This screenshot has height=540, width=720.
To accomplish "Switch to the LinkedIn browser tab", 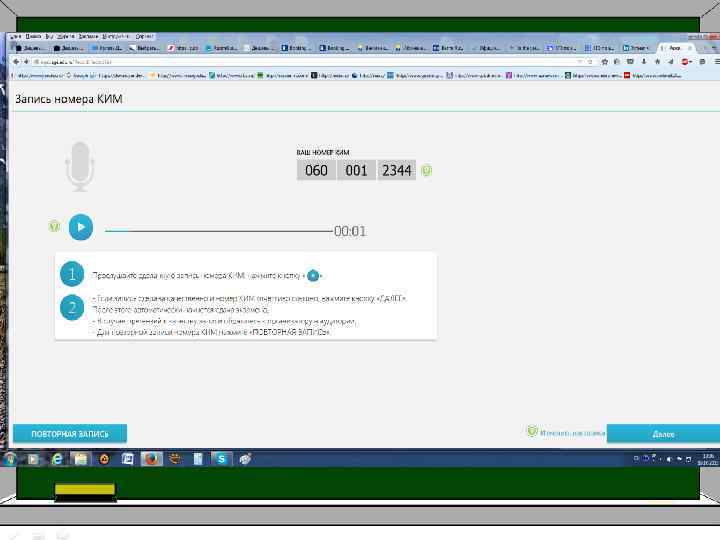I will [636, 48].
